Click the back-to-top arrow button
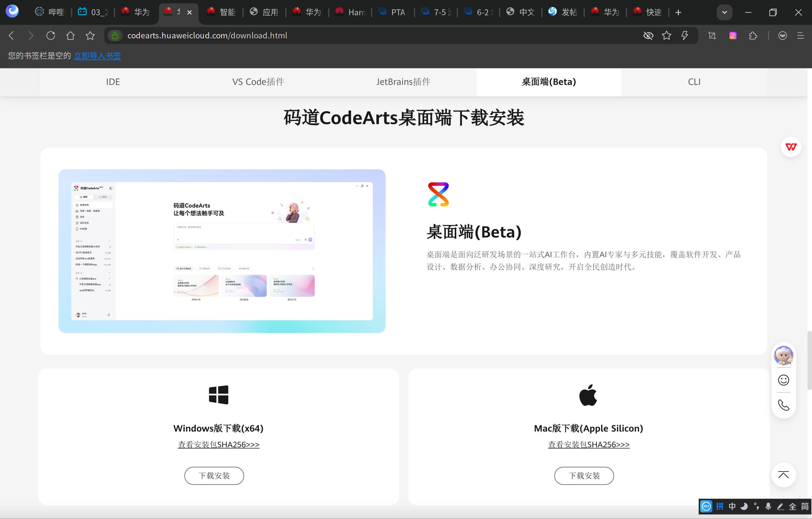Screen dimensions: 812x519 click(x=783, y=475)
